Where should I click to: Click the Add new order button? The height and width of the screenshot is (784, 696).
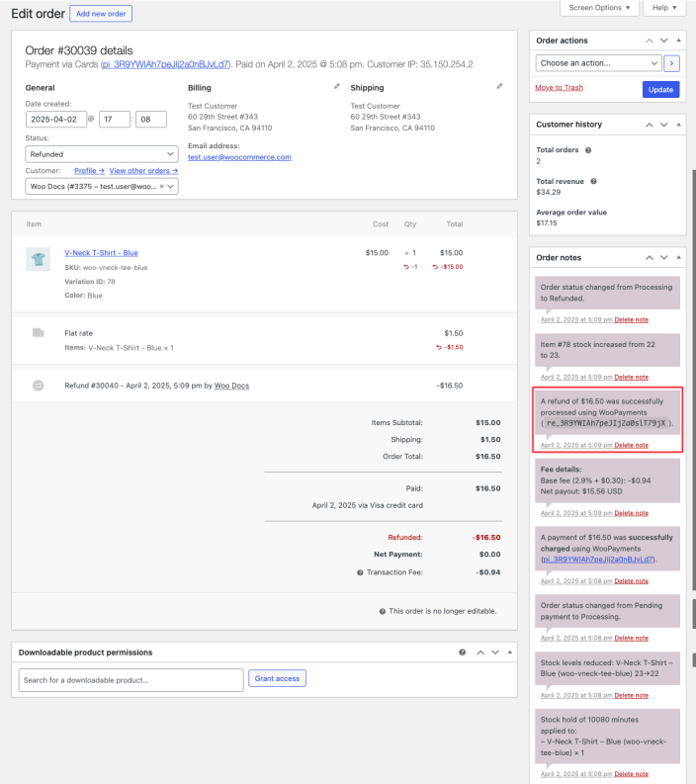[101, 14]
